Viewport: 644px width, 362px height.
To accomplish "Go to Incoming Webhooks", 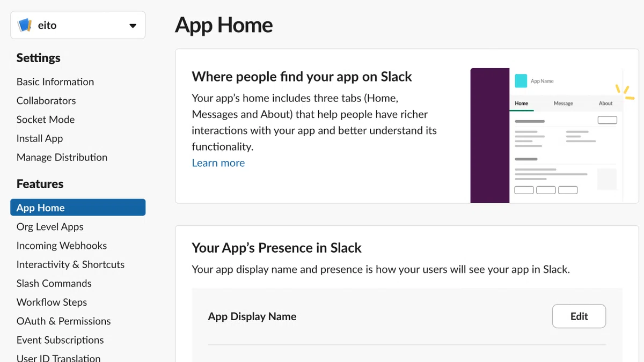I will point(62,246).
